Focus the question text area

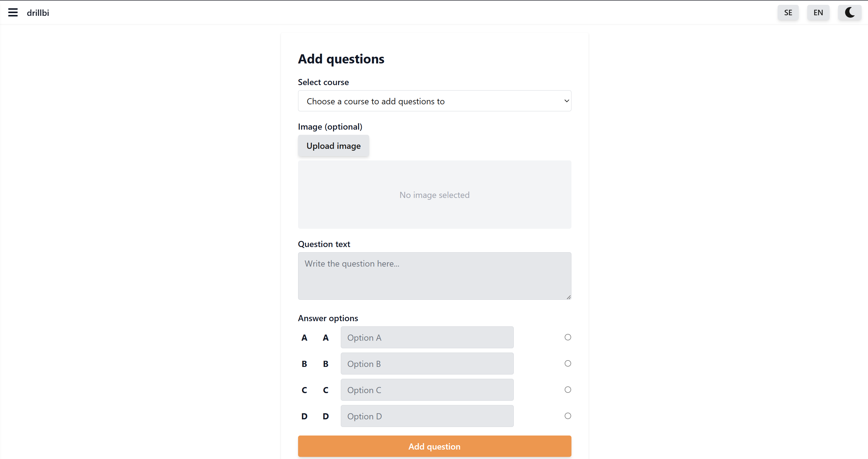[x=434, y=276]
